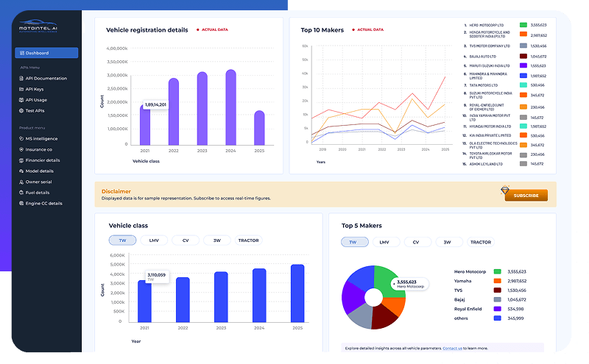Click purple swatch beside Royal Enfield
The image size is (589, 364).
[x=498, y=309]
